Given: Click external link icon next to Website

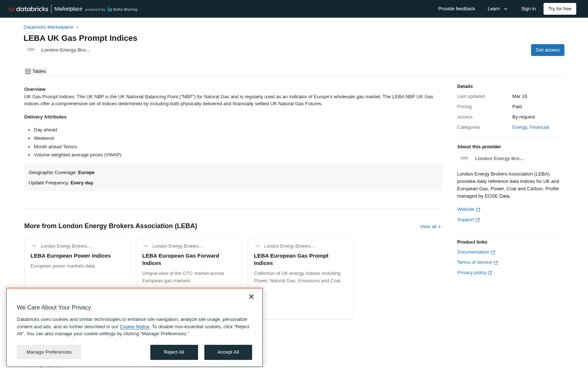Looking at the screenshot, I should [478, 210].
